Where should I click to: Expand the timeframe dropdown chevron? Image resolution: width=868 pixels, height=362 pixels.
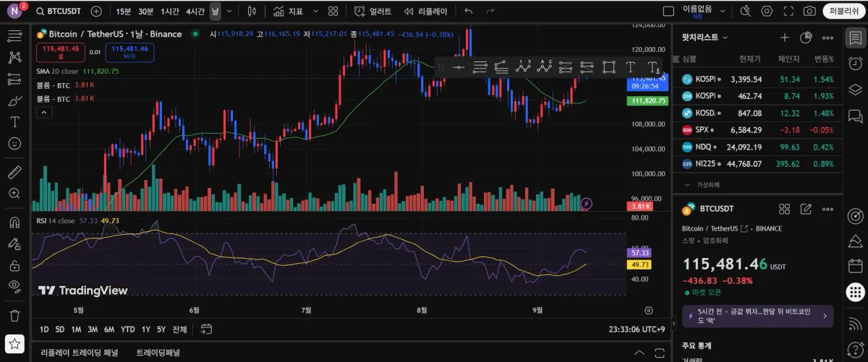229,12
